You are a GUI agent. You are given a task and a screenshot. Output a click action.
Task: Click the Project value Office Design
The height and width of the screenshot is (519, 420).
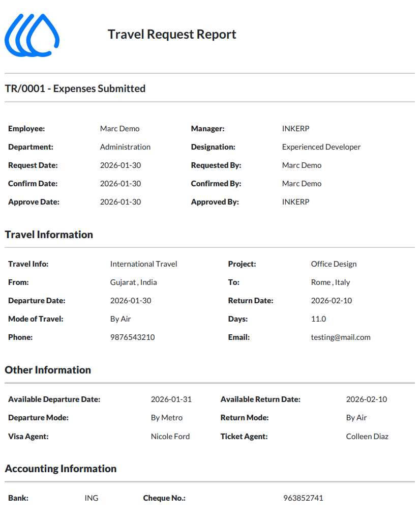334,264
